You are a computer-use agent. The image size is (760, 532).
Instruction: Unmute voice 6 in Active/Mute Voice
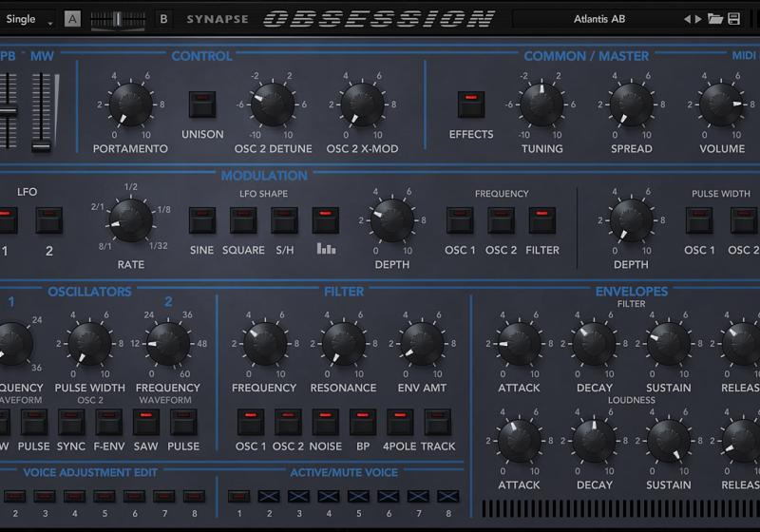pyautogui.click(x=389, y=496)
